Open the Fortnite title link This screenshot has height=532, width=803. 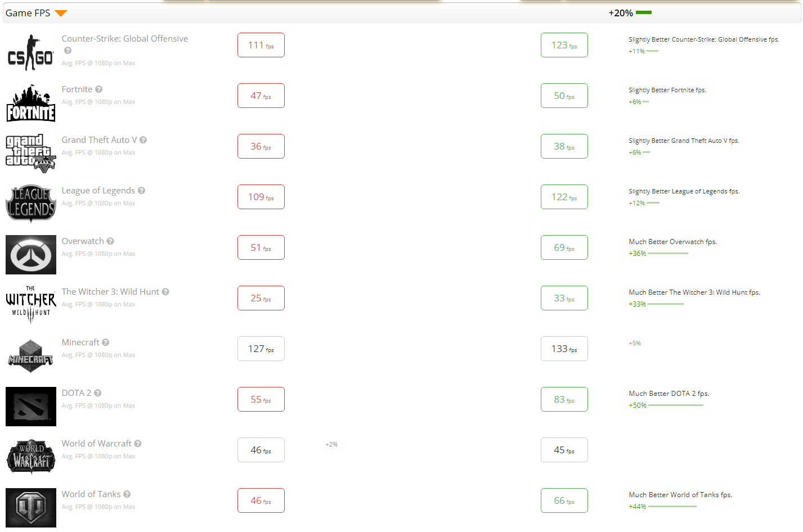(x=77, y=89)
